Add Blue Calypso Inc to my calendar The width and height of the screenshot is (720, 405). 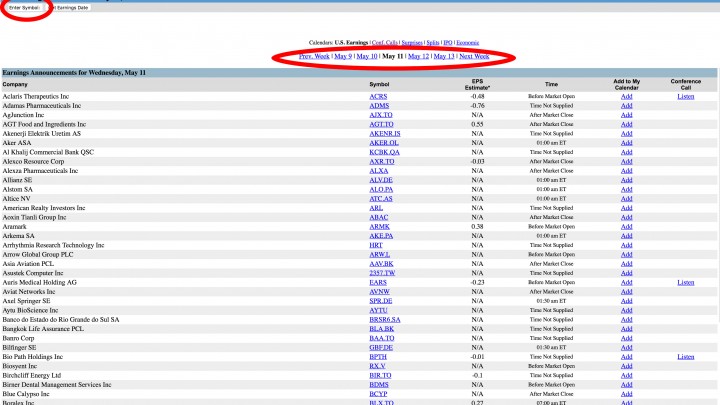tap(626, 394)
